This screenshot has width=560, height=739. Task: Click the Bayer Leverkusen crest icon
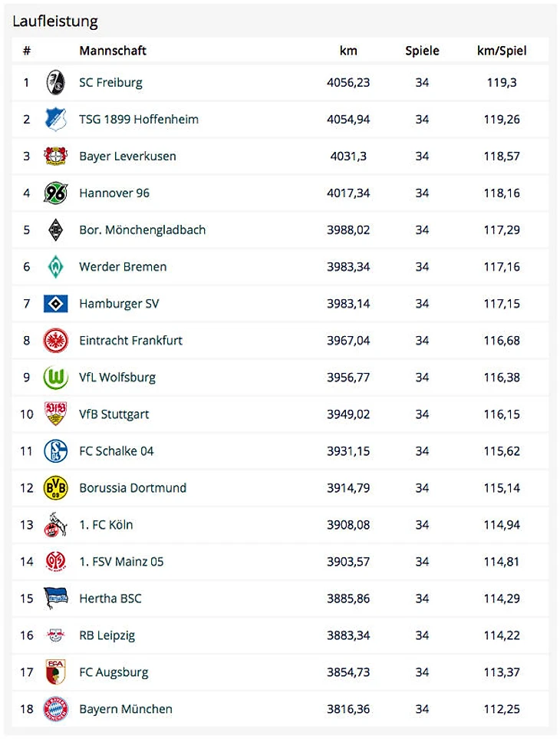tap(55, 156)
